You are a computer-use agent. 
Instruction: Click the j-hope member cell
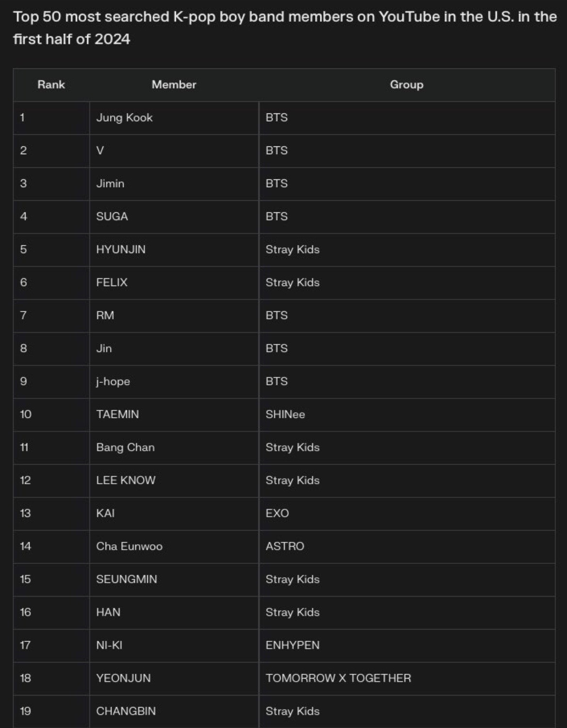point(113,381)
